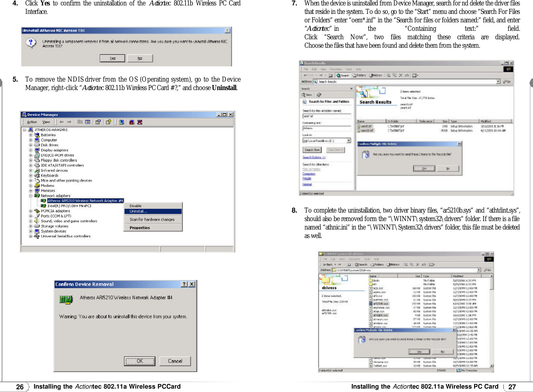
Task: Click the Monitors icon in device tree
Action: pyautogui.click(x=37, y=191)
